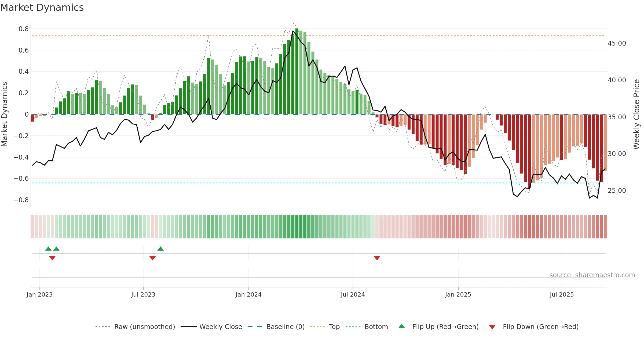644x362 pixels.
Task: Click the Jul 2023 x-axis label
Action: [x=143, y=294]
